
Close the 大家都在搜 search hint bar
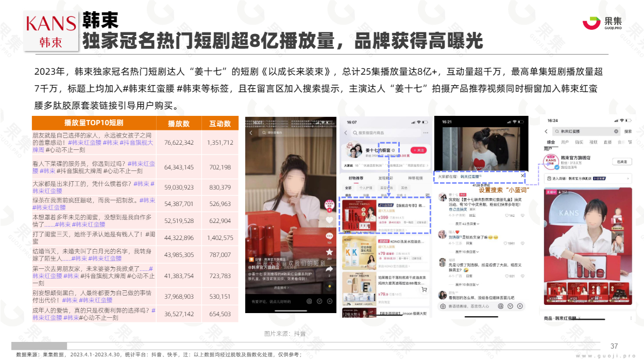pos(522,176)
